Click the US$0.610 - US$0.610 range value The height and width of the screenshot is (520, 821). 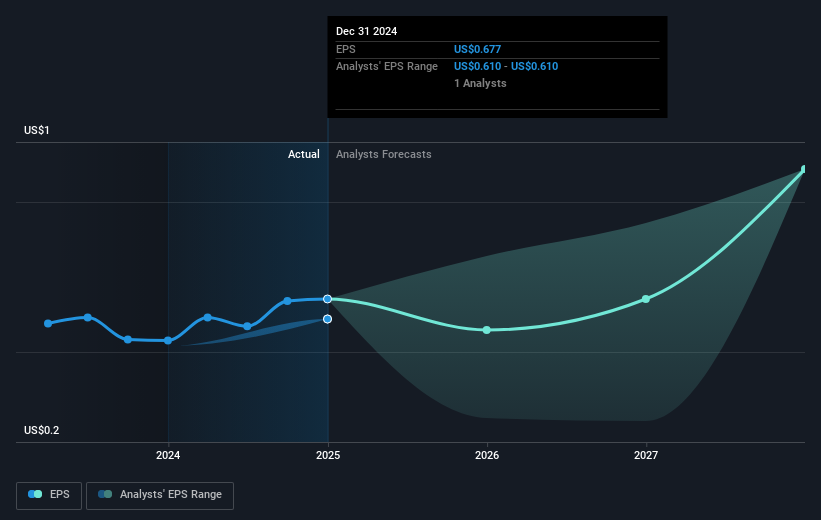[506, 67]
